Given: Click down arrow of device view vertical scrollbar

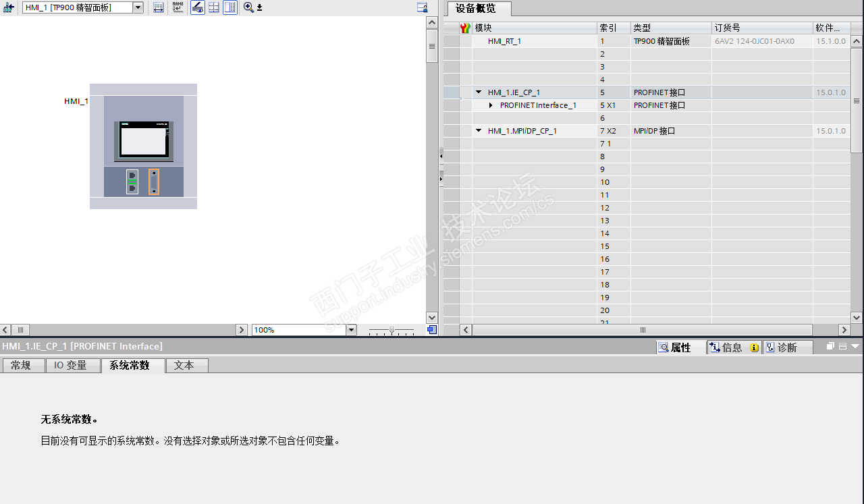Looking at the screenshot, I should pos(432,317).
